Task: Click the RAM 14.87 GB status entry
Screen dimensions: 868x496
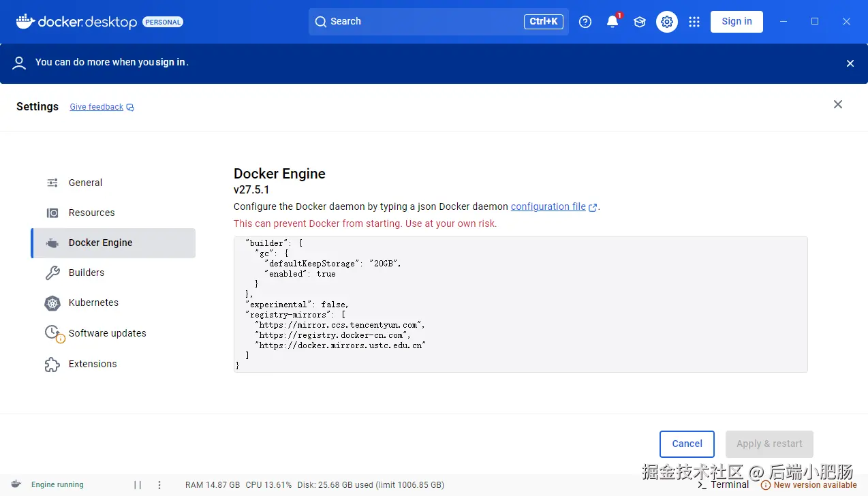Action: click(213, 485)
